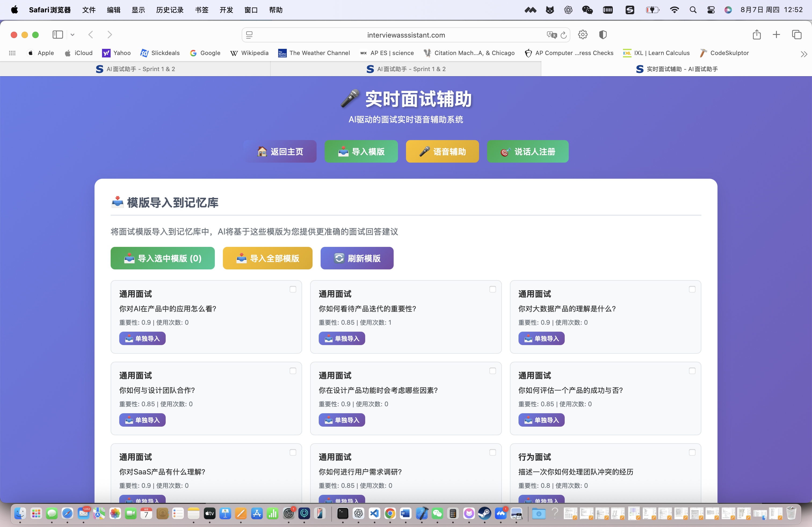
Task: Open Google Chrome from the Dock
Action: pos(390,513)
